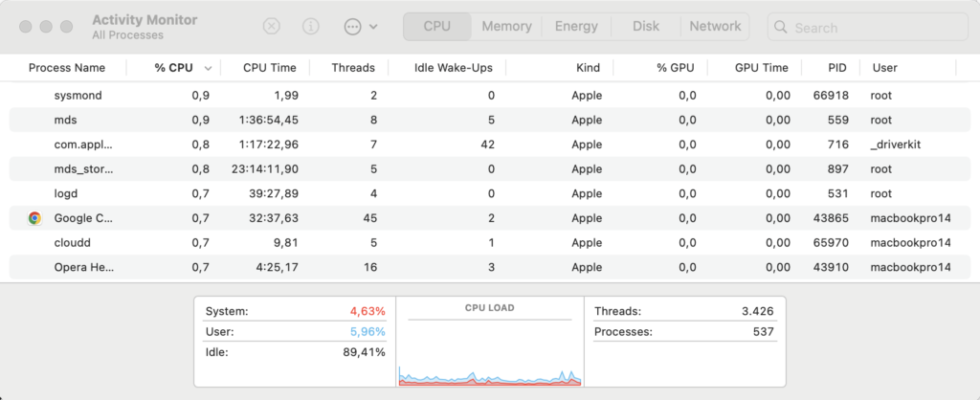The width and height of the screenshot is (980, 400).
Task: Sort by % CPU column header
Action: [x=174, y=68]
